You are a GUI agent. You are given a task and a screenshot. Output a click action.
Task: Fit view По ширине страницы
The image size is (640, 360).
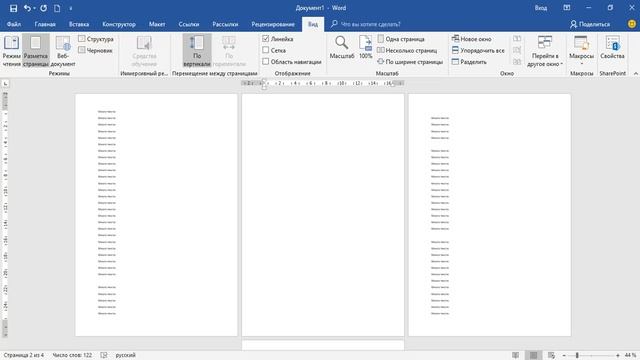(x=410, y=62)
